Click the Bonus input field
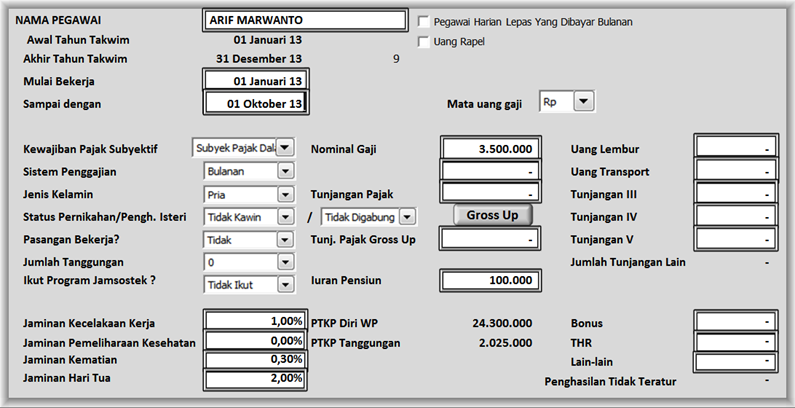This screenshot has width=795, height=408. (x=736, y=321)
